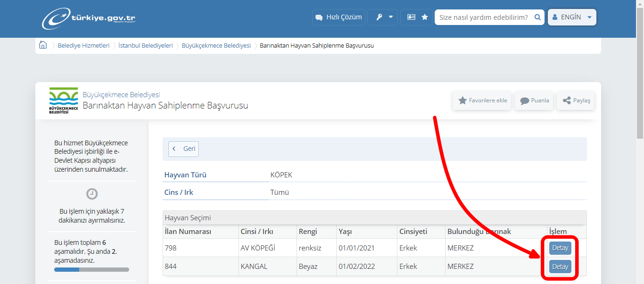Click the 6-stage progress bar indicator
Viewport: 644px width, 284px height.
(x=91, y=269)
